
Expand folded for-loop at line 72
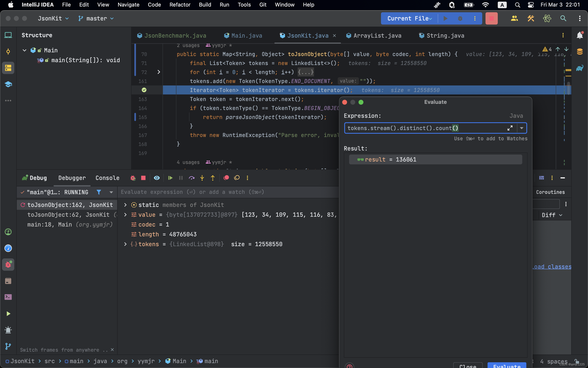pos(159,72)
